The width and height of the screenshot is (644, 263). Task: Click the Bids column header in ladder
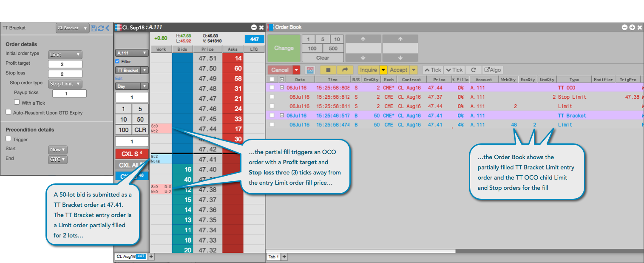tap(182, 49)
